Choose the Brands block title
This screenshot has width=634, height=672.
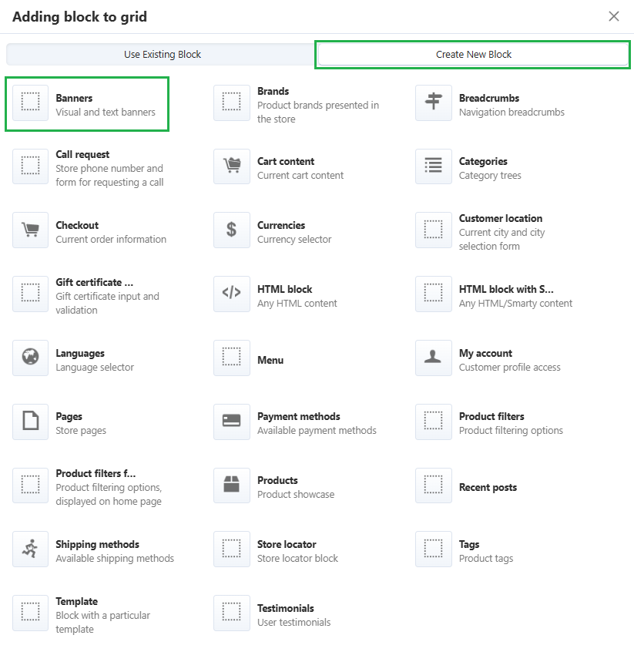coord(273,91)
